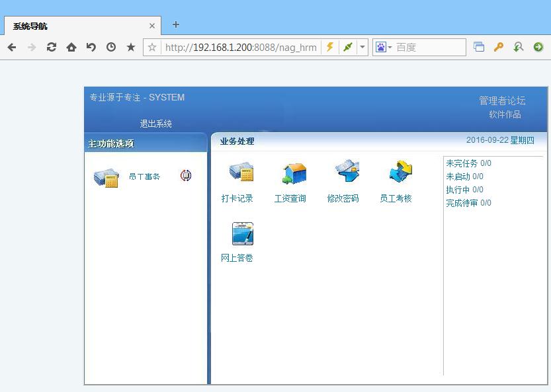This screenshot has height=392, width=551.
Task: Click the browser home icon
Action: (x=71, y=47)
